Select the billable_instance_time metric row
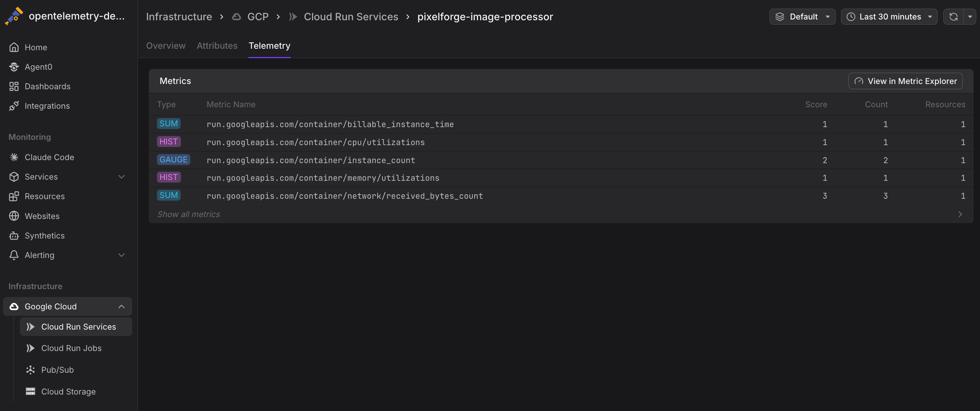Viewport: 980px width, 411px height. (561, 124)
